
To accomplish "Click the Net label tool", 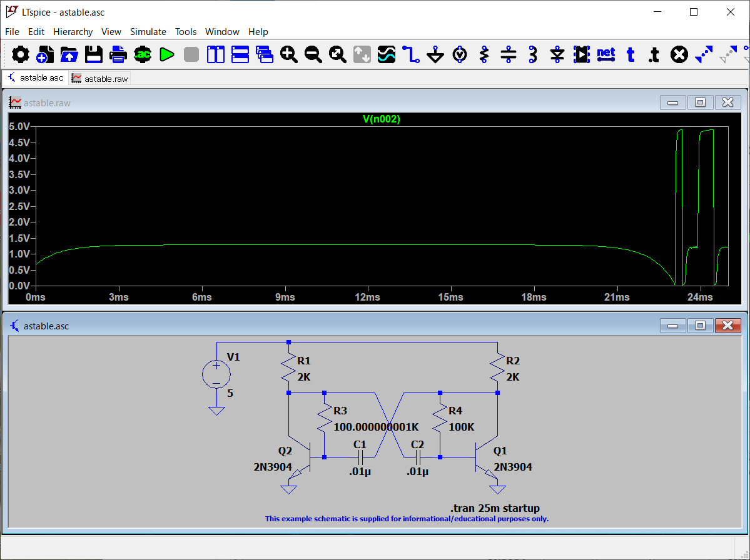I will 606,54.
